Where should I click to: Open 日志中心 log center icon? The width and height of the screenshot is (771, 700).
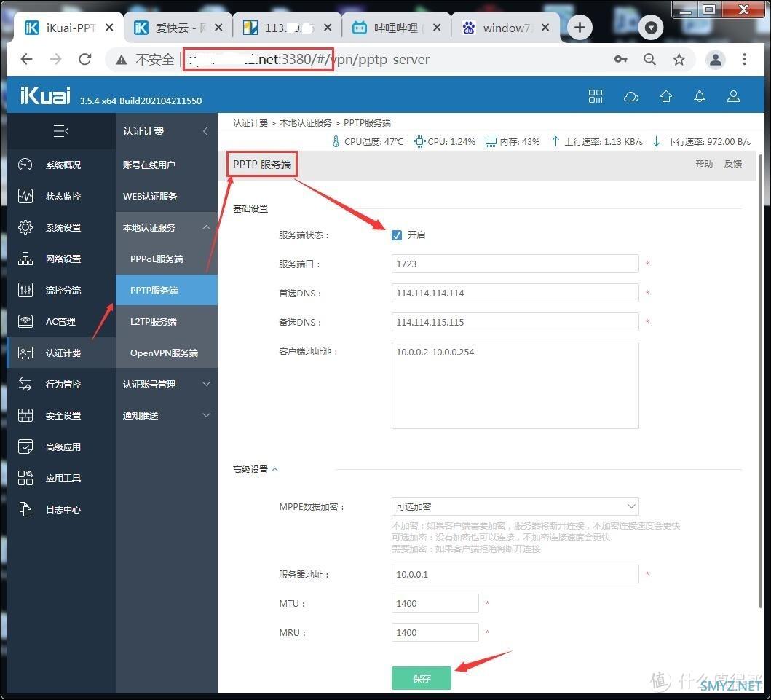pyautogui.click(x=25, y=509)
